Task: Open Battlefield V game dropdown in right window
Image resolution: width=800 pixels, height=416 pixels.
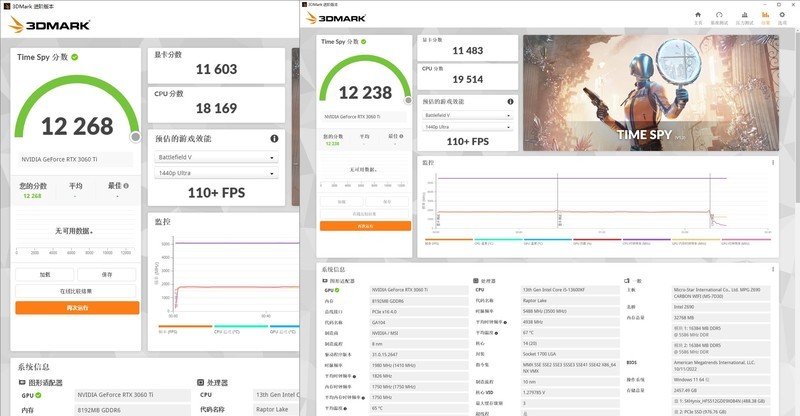Action: click(467, 115)
